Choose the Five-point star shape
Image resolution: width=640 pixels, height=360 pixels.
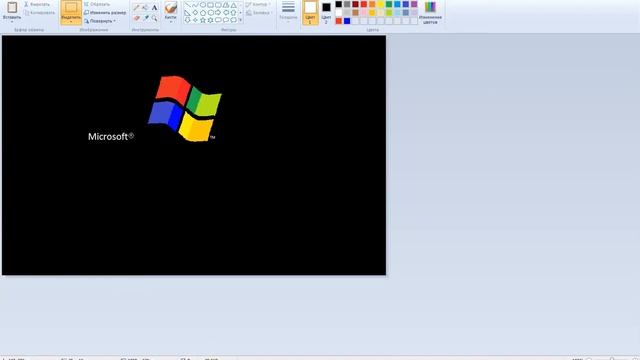pyautogui.click(x=203, y=20)
